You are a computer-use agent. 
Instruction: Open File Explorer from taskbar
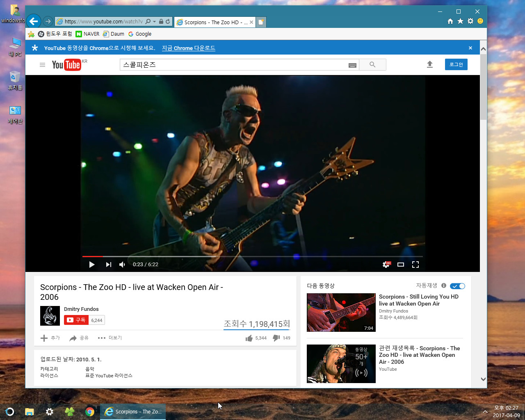point(29,411)
